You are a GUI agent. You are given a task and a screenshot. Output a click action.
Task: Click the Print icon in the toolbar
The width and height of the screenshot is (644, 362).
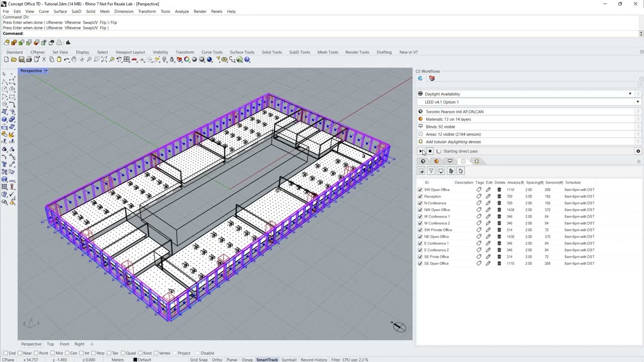pyautogui.click(x=29, y=59)
